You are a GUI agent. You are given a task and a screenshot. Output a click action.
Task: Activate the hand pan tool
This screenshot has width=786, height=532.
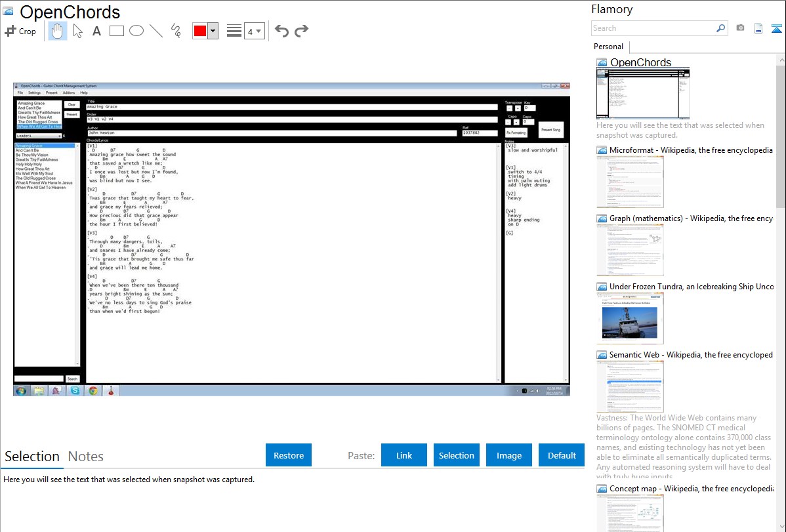(57, 31)
